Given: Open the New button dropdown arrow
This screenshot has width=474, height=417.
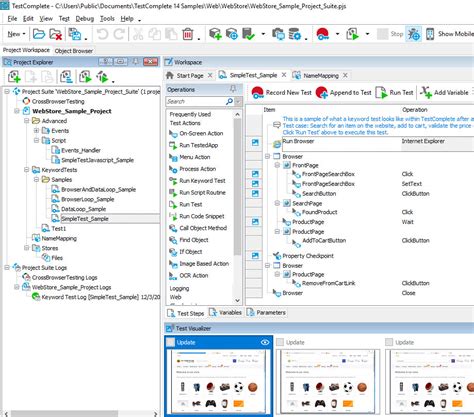Looking at the screenshot, I should (24, 34).
